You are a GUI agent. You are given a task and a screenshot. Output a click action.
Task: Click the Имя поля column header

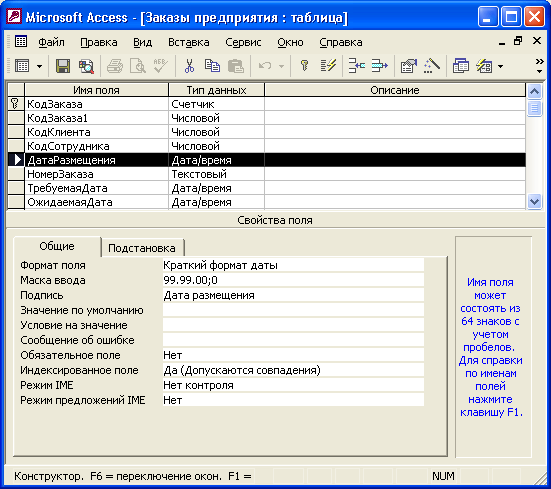pyautogui.click(x=97, y=90)
